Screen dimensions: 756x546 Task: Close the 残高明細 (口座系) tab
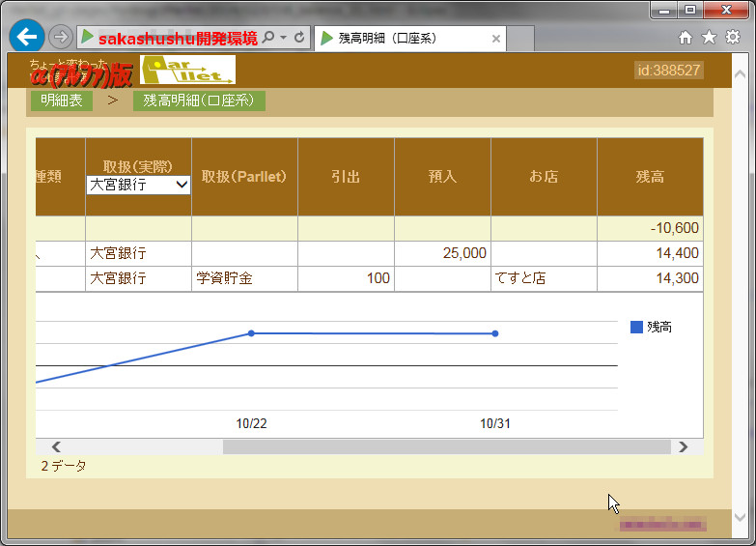click(496, 39)
